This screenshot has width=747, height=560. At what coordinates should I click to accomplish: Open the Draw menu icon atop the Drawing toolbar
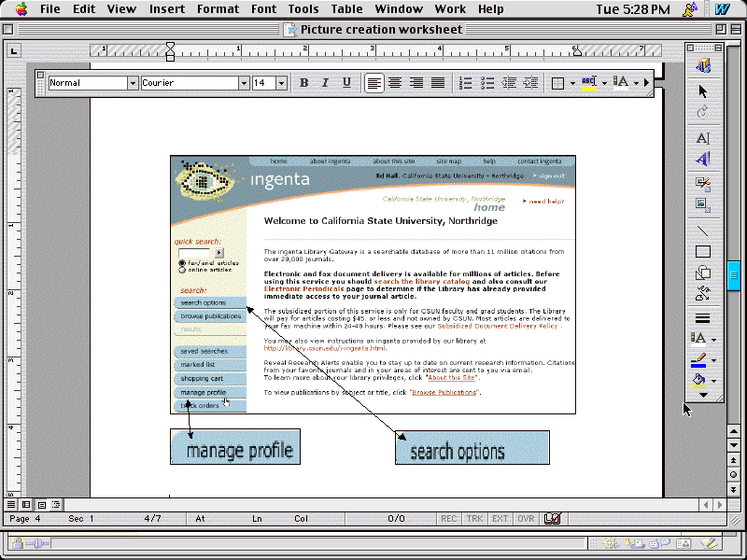pyautogui.click(x=703, y=65)
